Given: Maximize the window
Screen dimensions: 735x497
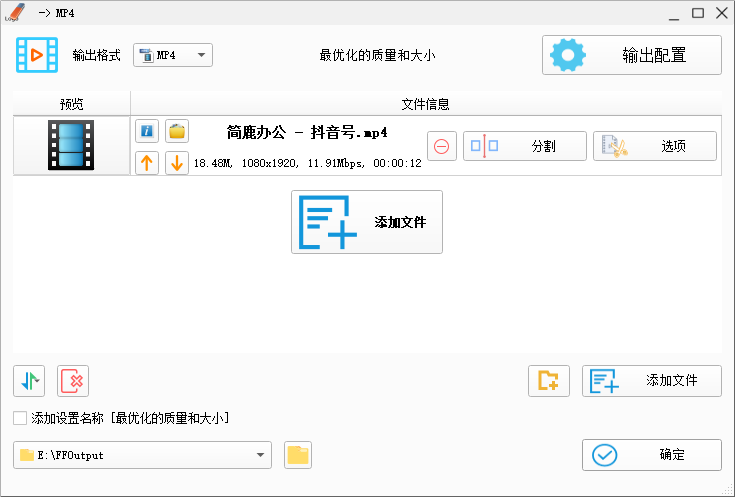Looking at the screenshot, I should click(698, 13).
